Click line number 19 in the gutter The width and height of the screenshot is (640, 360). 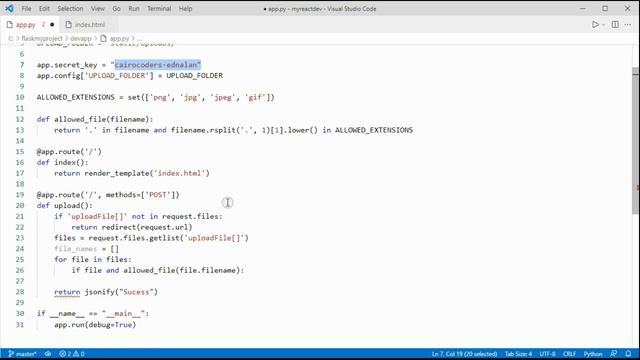[x=20, y=195]
